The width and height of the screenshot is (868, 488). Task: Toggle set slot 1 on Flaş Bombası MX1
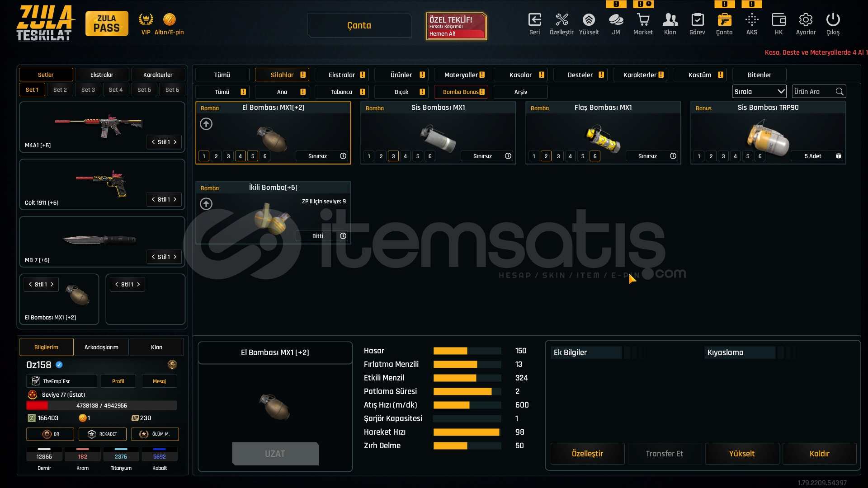534,156
